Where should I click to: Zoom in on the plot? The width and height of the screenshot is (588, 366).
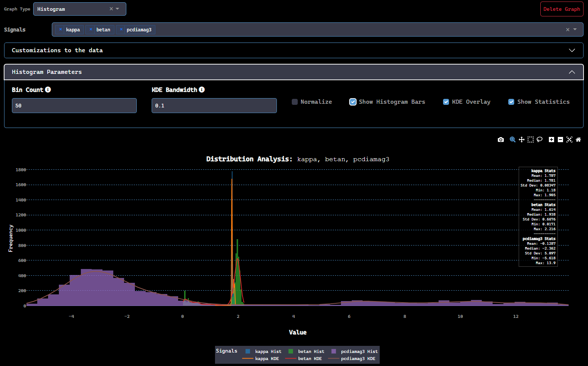(x=551, y=140)
